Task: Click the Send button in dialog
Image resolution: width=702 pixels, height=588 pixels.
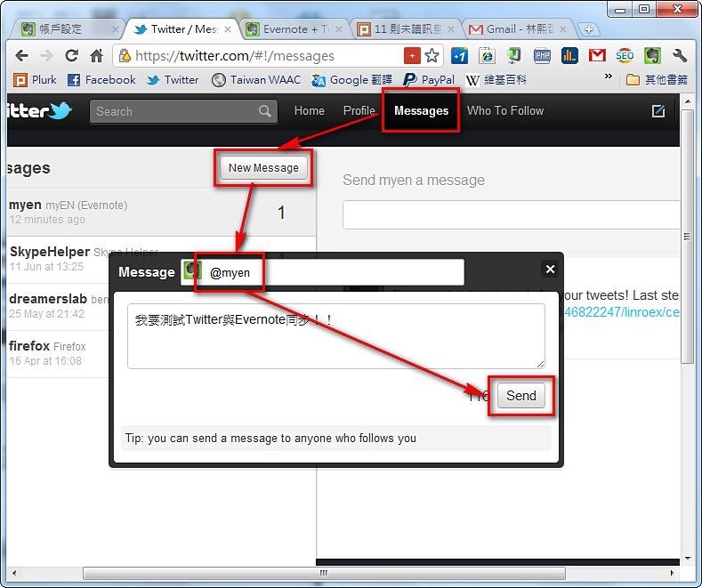Action: (x=521, y=396)
